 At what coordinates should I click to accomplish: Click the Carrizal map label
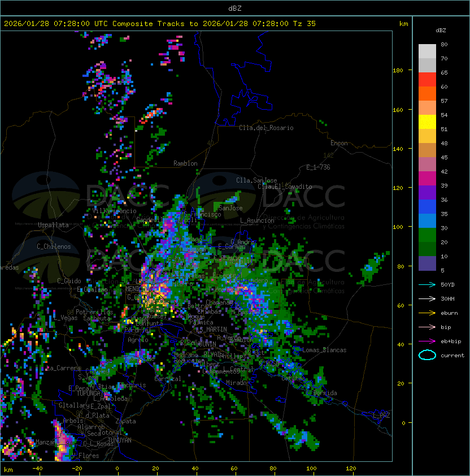coord(168,379)
